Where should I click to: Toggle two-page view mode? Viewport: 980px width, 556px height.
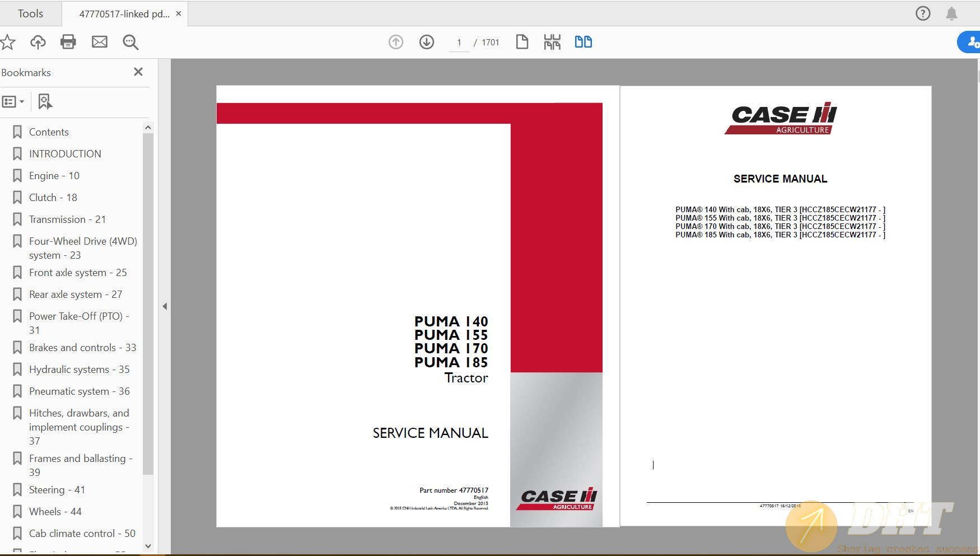(583, 42)
